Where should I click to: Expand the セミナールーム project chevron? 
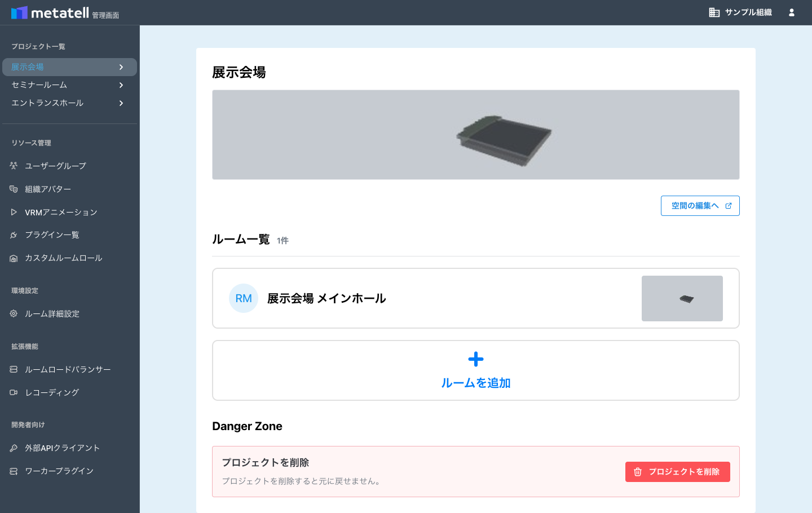tap(121, 85)
